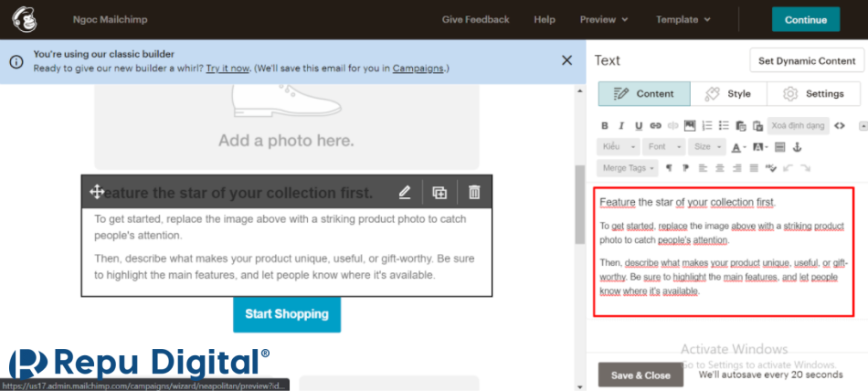Click the email preview vertical scrollbar
This screenshot has height=391, width=868.
[x=580, y=205]
